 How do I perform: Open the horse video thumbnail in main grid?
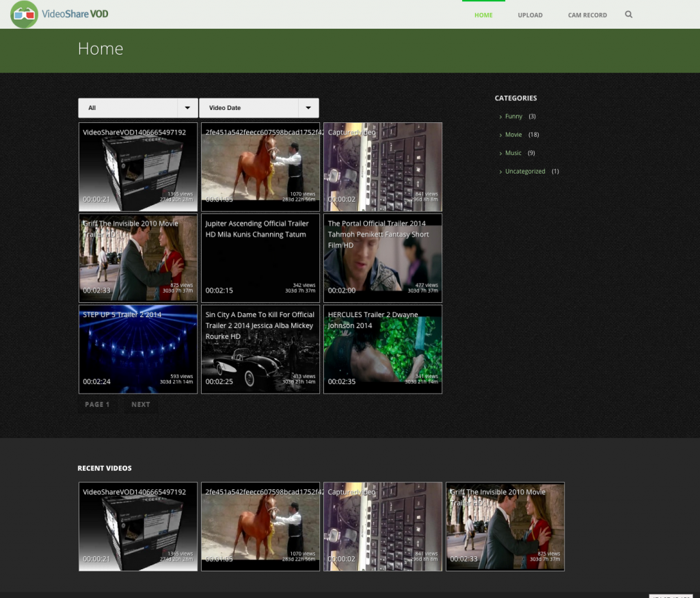[260, 167]
